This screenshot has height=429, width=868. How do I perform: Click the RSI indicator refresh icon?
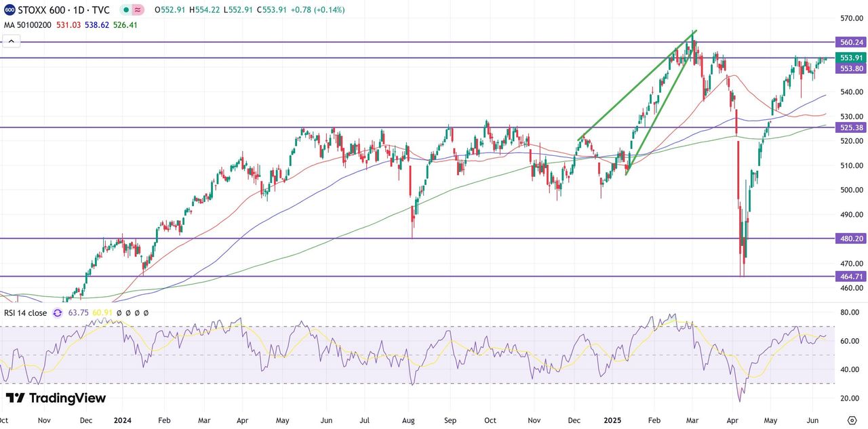click(x=57, y=313)
